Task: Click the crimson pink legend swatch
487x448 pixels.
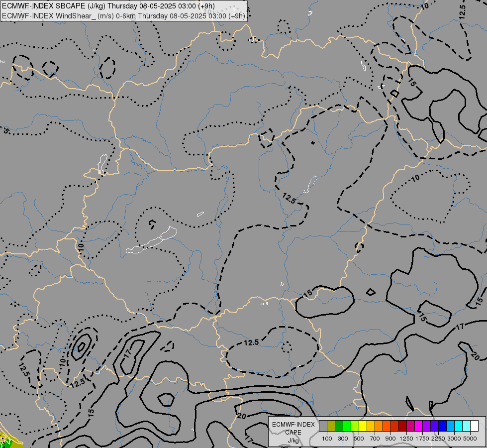Action: point(410,426)
